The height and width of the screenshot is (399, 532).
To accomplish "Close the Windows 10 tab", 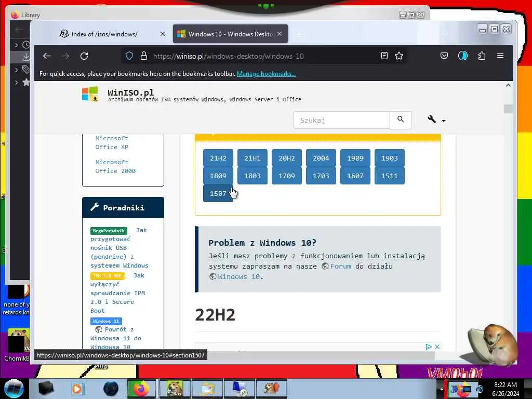I will (280, 34).
